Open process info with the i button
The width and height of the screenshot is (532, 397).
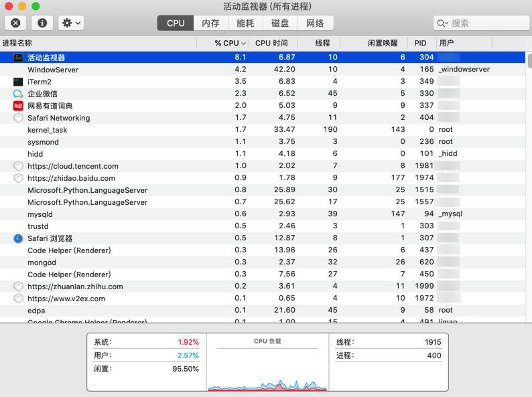coord(42,23)
